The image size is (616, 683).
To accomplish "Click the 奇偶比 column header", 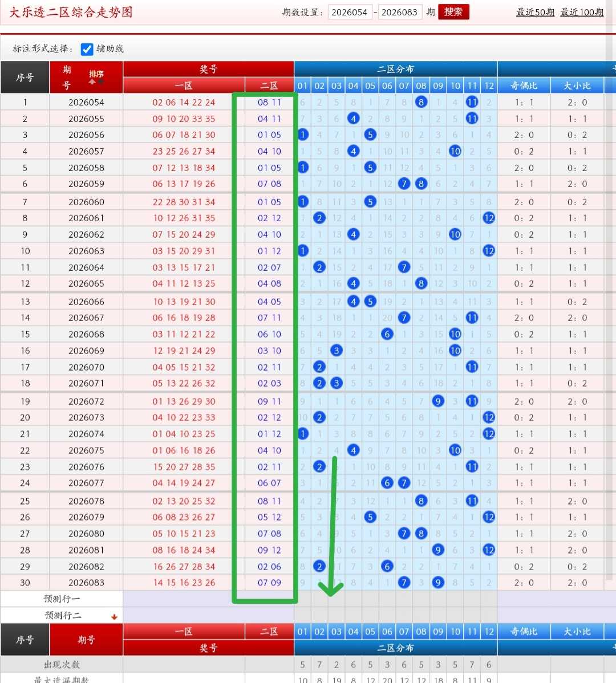I will point(524,86).
